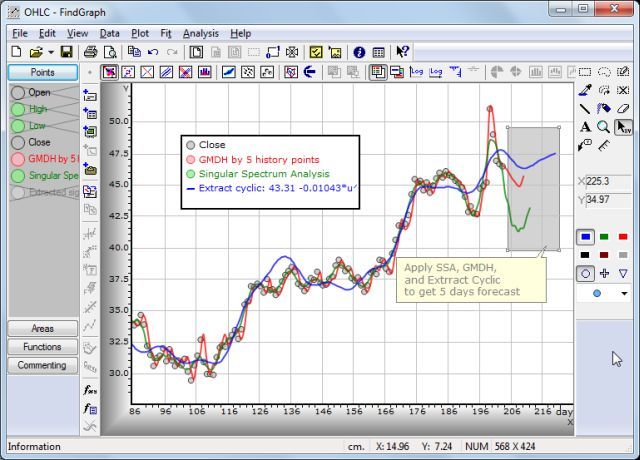This screenshot has height=460, width=640.
Task: Click the X coordinate field 225.3
Action: click(x=608, y=181)
